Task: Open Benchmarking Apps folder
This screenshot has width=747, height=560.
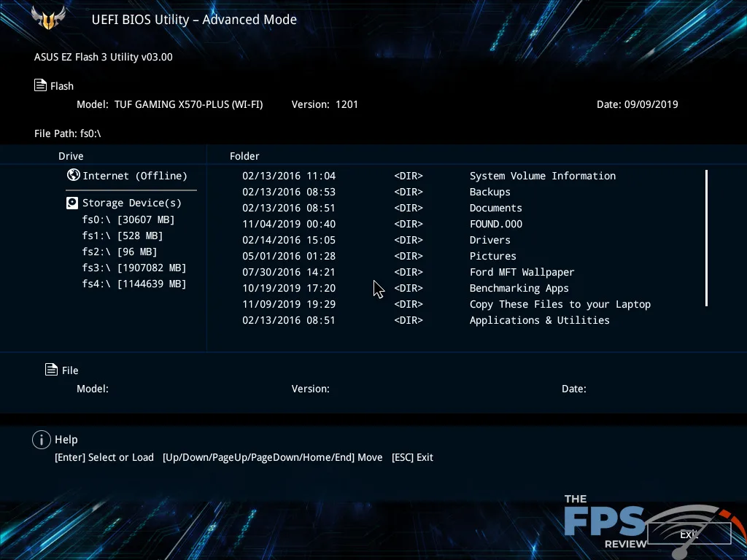Action: (x=519, y=288)
